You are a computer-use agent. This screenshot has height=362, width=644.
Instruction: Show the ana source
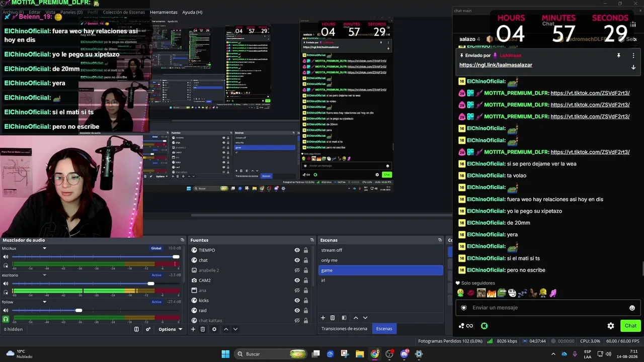297,291
